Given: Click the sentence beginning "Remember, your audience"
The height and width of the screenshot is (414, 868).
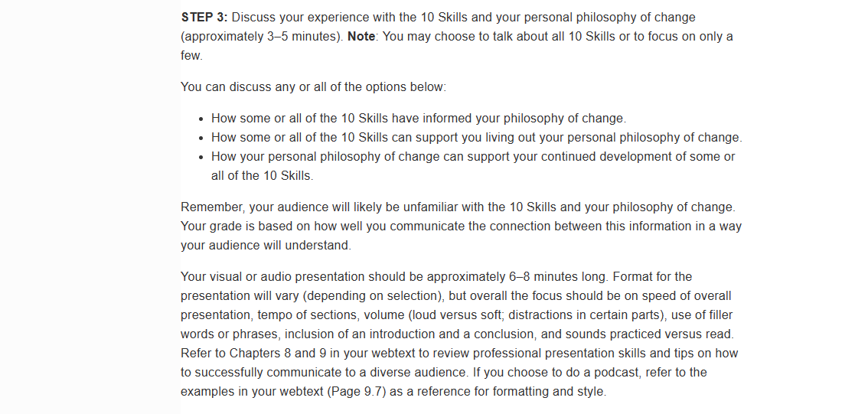Looking at the screenshot, I should click(458, 207).
